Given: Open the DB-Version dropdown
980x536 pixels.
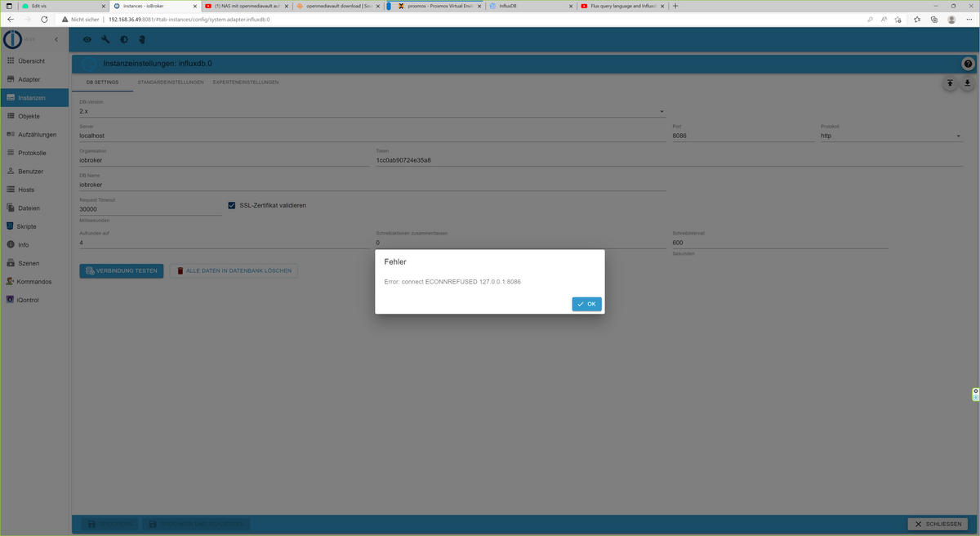Looking at the screenshot, I should 372,111.
